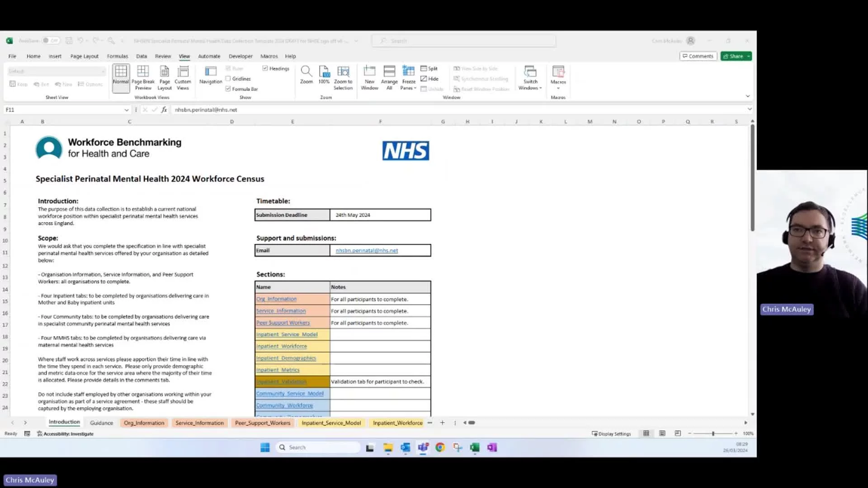Open the Page Layout ribbon tab
This screenshot has width=868, height=488.
[x=84, y=56]
